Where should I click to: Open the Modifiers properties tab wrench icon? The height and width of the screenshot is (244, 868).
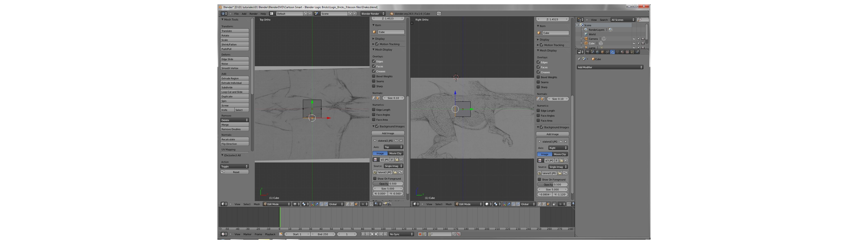(x=612, y=52)
